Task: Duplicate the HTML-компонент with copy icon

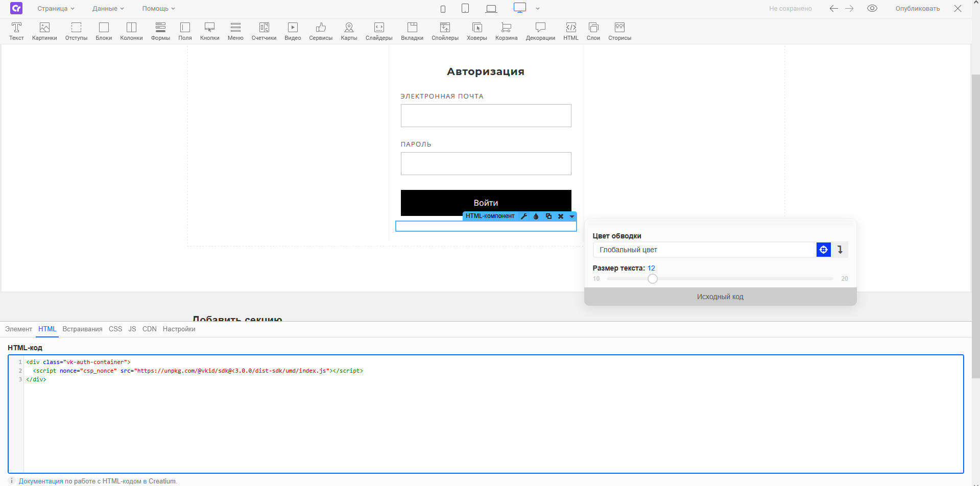Action: (548, 216)
